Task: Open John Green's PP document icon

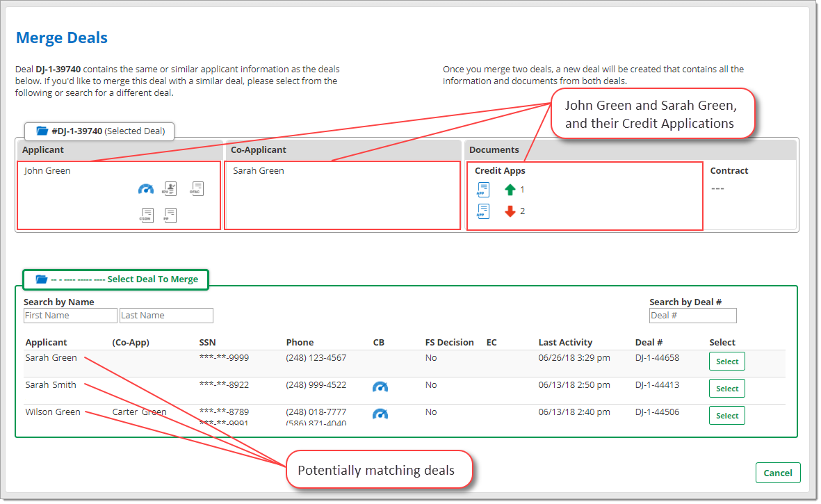Action: (170, 215)
